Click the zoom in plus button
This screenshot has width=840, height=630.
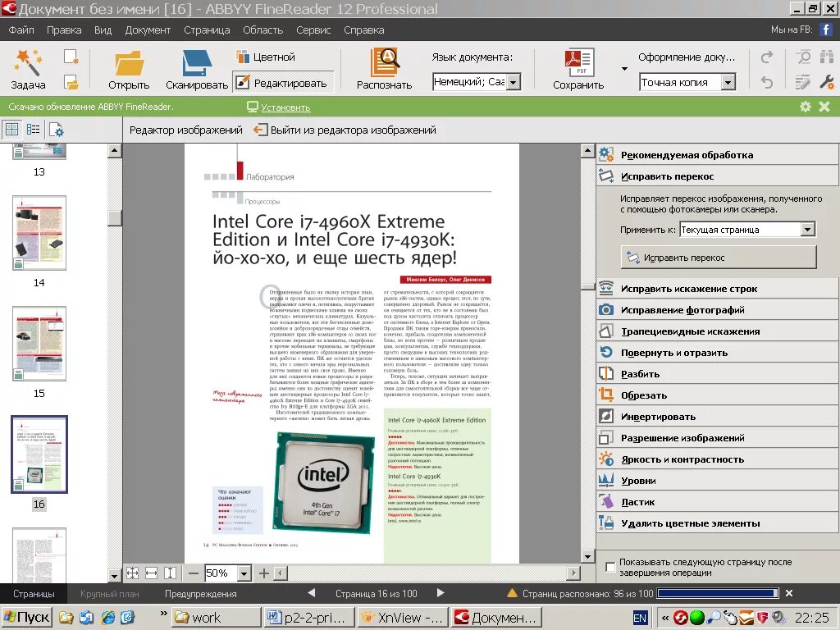263,573
